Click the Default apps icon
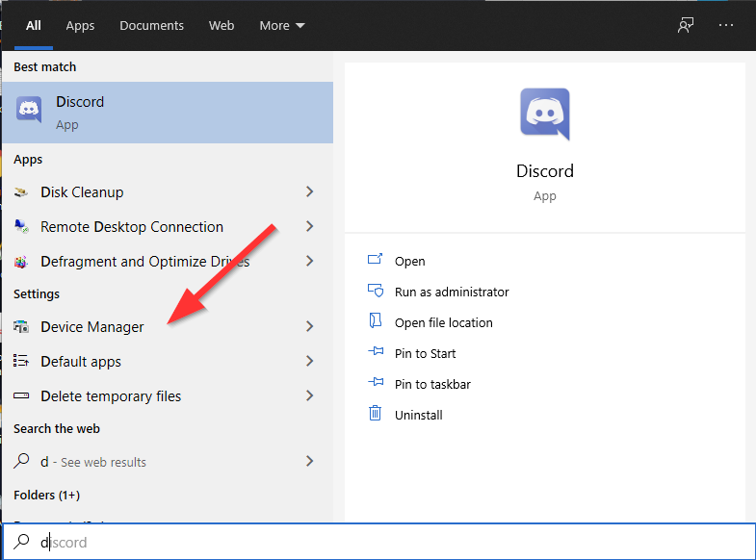Image resolution: width=756 pixels, height=560 pixels. [21, 361]
